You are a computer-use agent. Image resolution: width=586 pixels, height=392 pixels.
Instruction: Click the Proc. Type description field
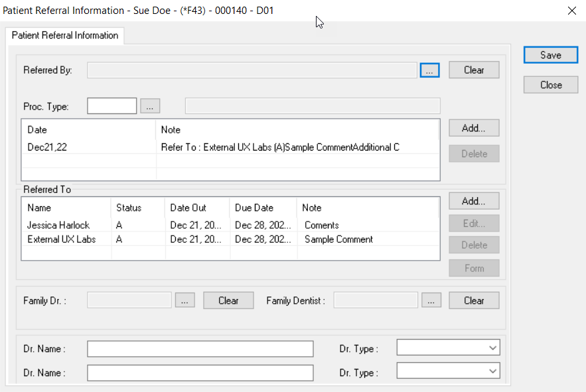[313, 106]
